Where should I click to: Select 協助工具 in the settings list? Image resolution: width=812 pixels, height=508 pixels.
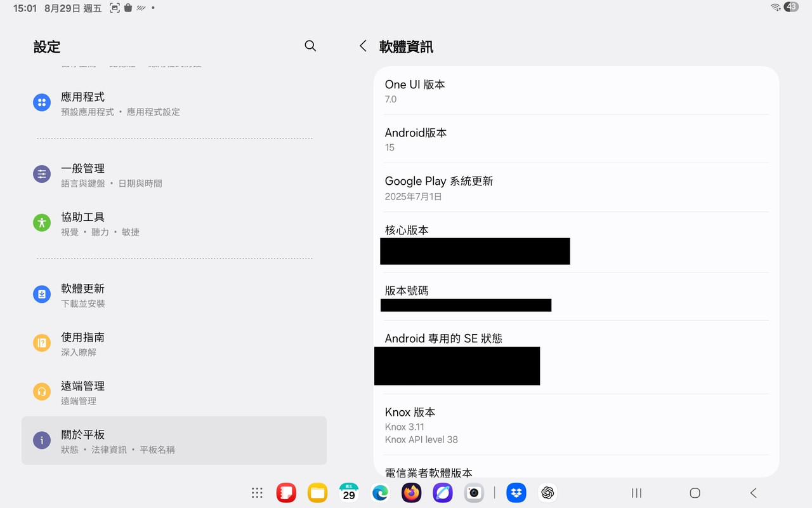tap(174, 224)
